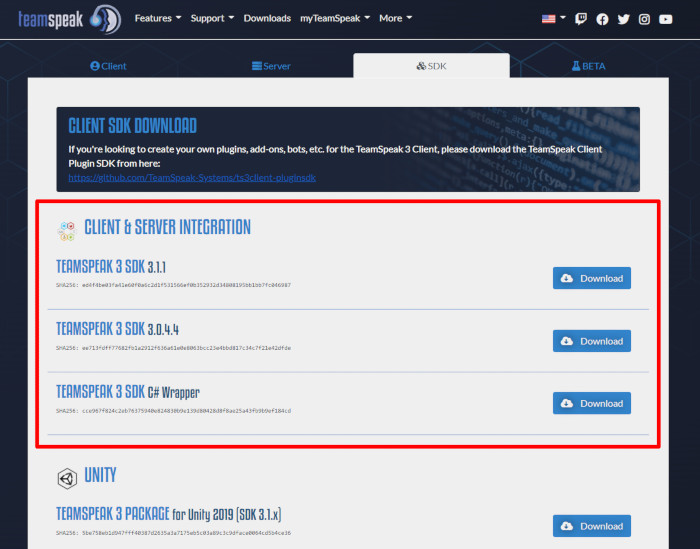Open the Twitter social icon

[x=623, y=19]
